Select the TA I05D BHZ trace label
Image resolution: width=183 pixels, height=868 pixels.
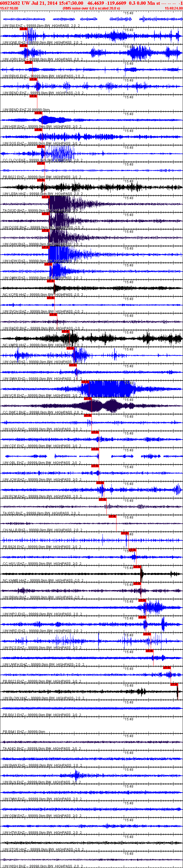[41, 514]
